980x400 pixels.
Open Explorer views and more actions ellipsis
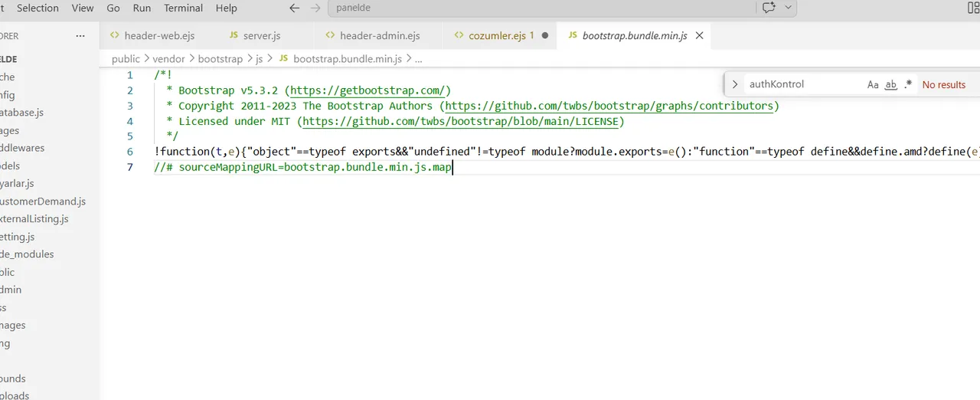(x=80, y=36)
